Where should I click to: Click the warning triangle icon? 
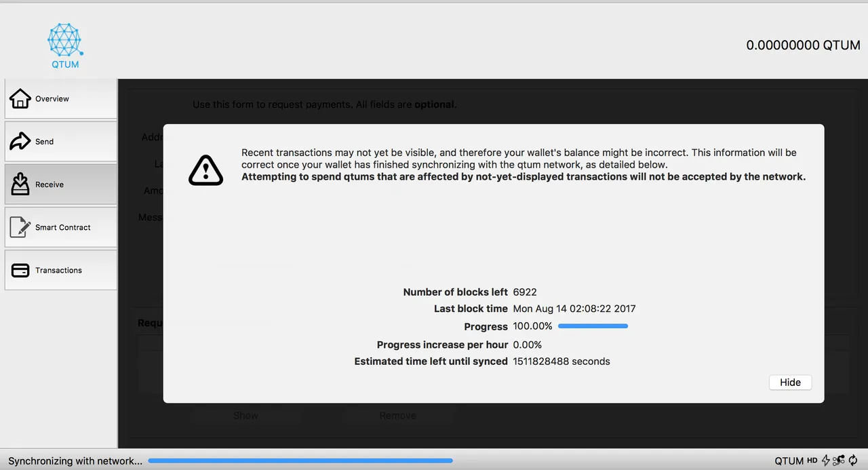point(205,170)
